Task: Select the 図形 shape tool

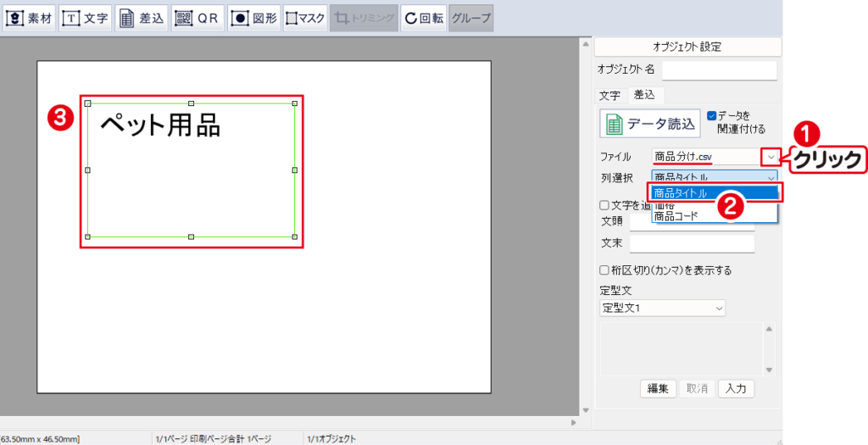Action: tap(253, 18)
